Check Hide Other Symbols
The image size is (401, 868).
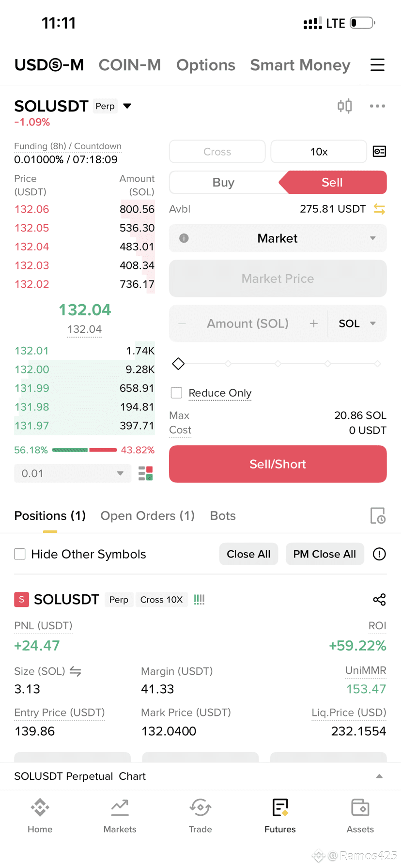(x=20, y=554)
